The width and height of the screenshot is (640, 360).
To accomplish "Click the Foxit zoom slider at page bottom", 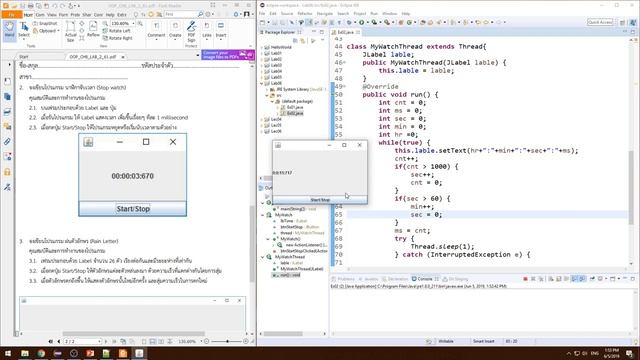I will pyautogui.click(x=227, y=341).
